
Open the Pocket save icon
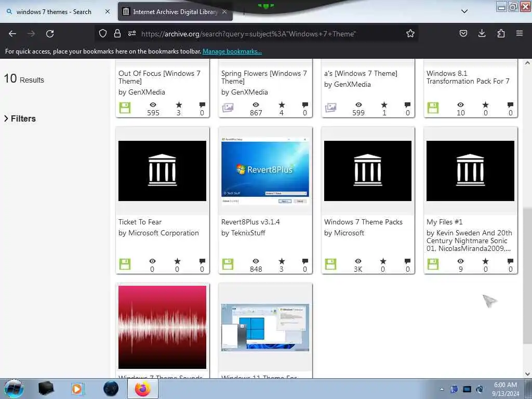463,33
